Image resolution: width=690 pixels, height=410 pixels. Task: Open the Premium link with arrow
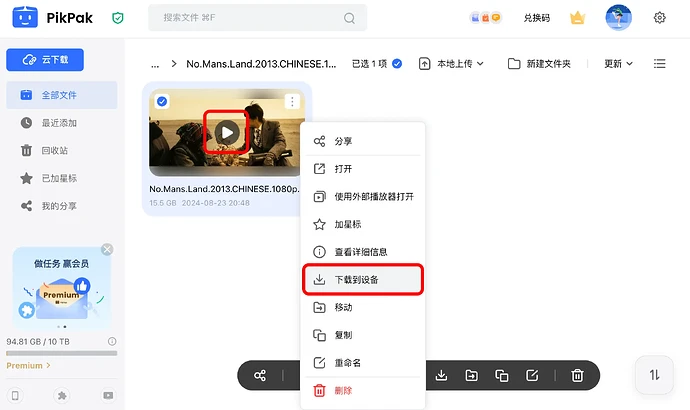coord(29,366)
